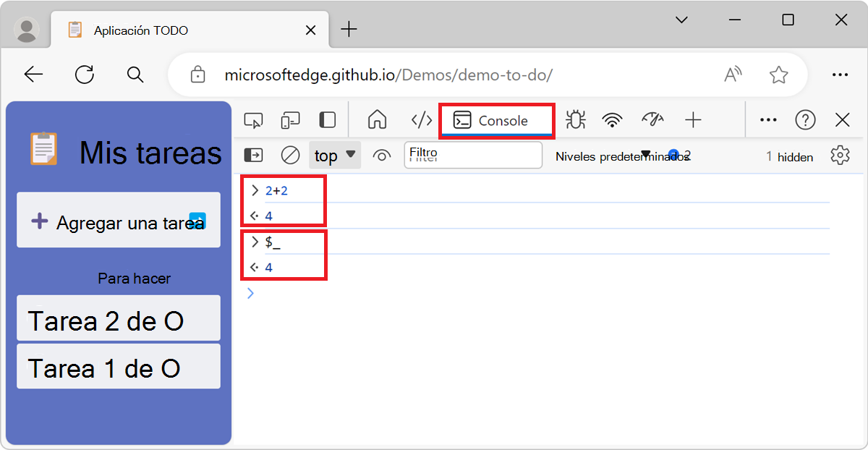
Task: Focus the Filtro filter field
Action: click(473, 155)
